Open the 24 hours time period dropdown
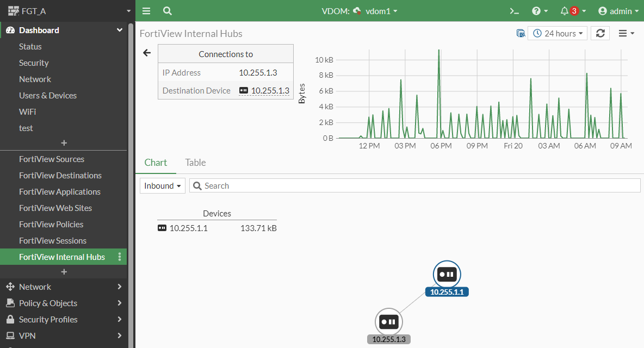 coord(558,33)
